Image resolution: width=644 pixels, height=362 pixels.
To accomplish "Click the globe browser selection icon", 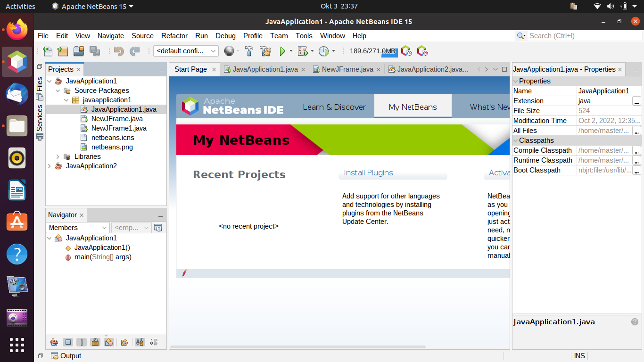I will click(x=229, y=51).
